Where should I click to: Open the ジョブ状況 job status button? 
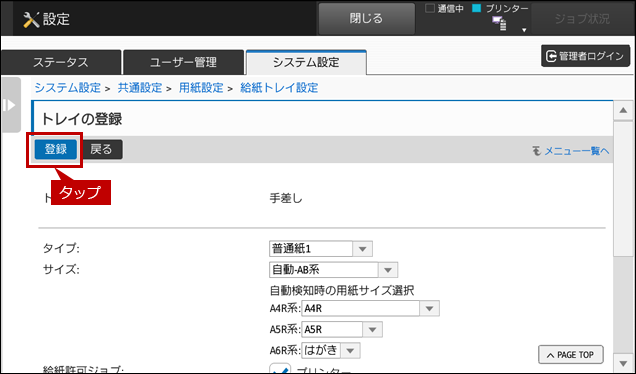tap(582, 19)
